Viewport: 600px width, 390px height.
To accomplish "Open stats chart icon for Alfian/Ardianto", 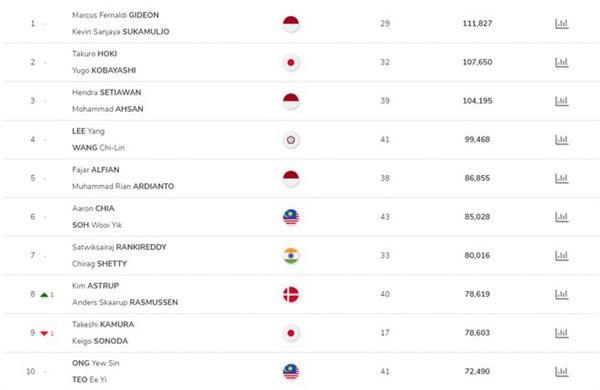I will (x=561, y=178).
